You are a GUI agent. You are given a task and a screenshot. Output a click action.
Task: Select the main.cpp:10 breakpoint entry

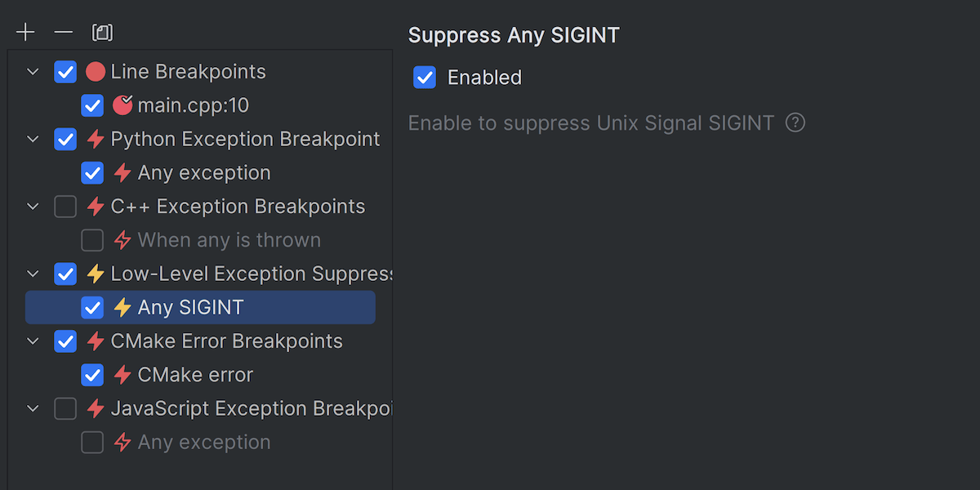coord(194,105)
